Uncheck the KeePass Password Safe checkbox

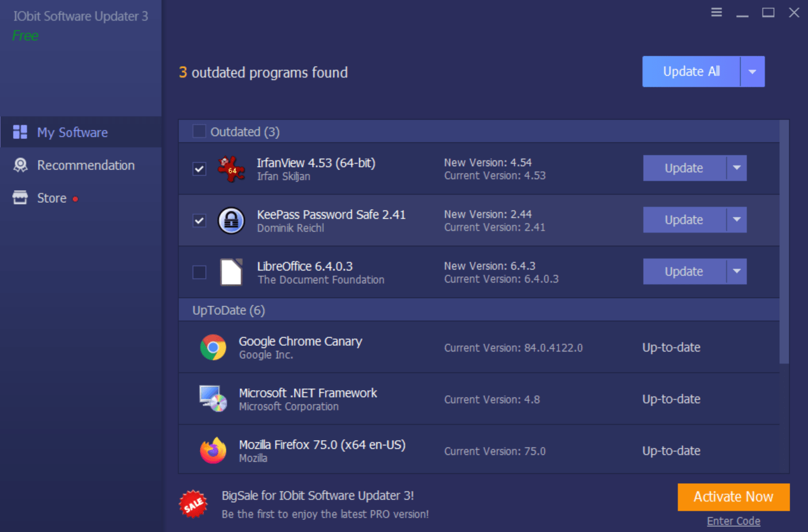(199, 221)
